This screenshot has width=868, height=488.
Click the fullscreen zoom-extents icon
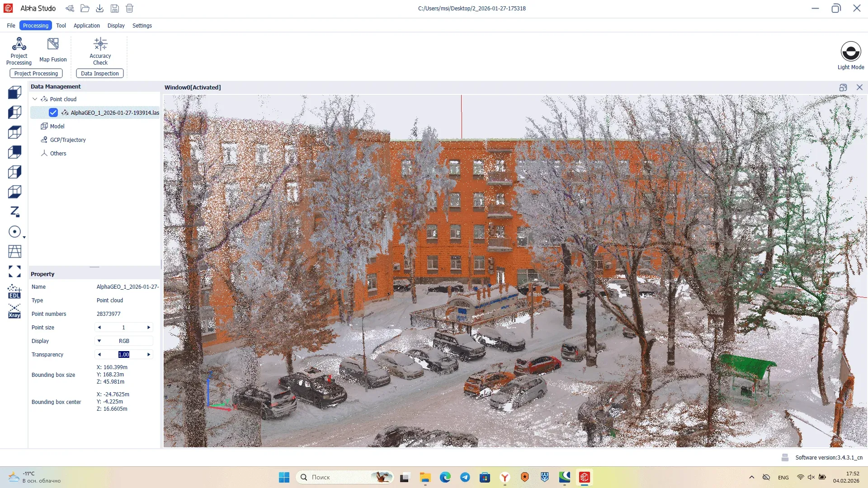coord(14,271)
